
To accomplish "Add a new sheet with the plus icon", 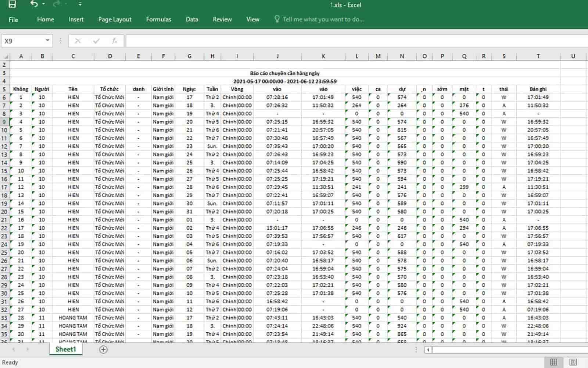I will [x=103, y=350].
